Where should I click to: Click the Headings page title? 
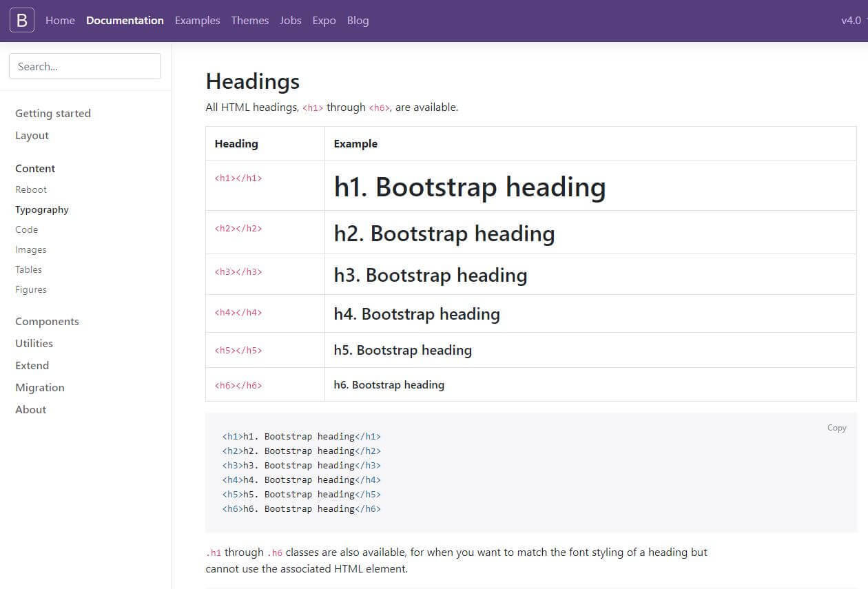(x=253, y=81)
